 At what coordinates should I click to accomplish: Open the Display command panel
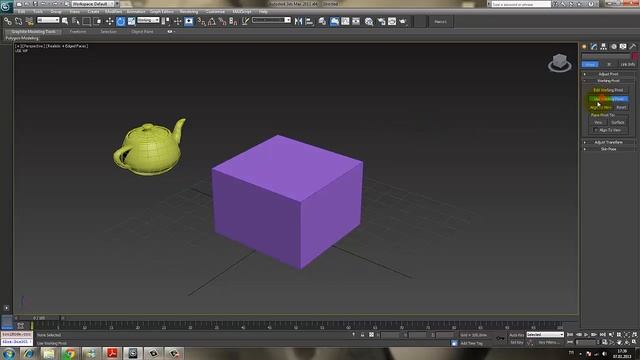tap(623, 47)
